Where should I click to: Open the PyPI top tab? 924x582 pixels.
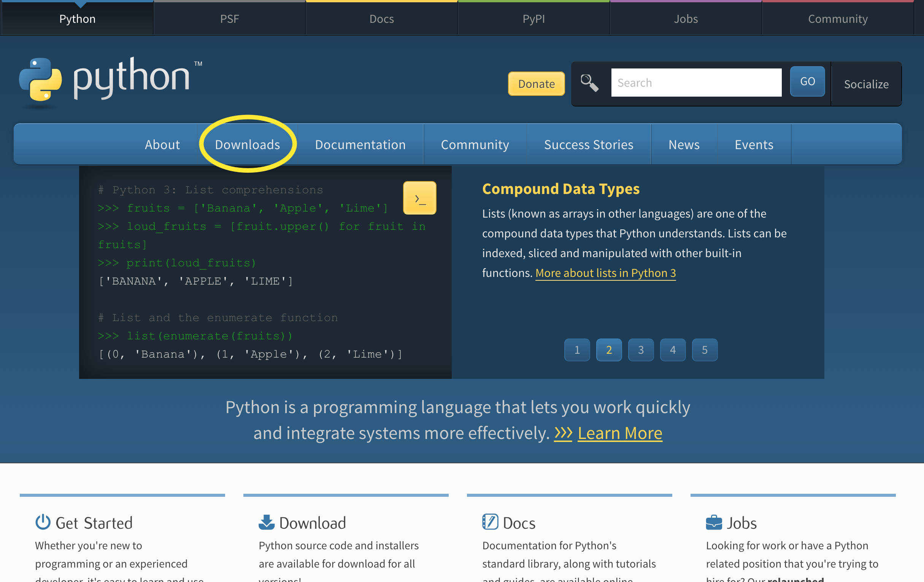[533, 18]
